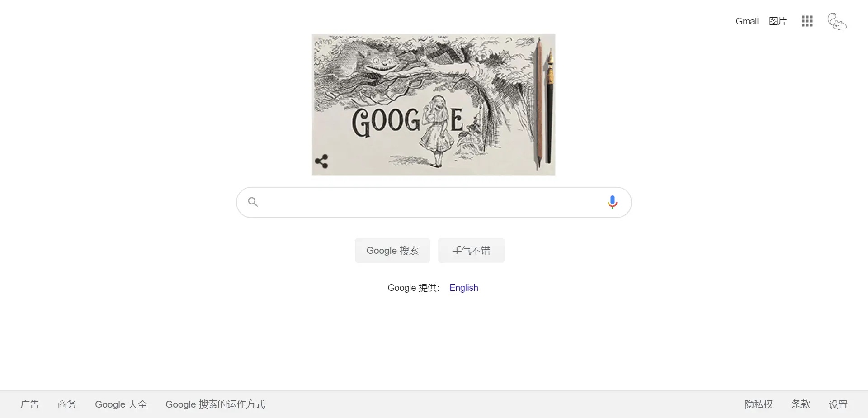Click the Cheshire Cat in the doodle
The image size is (868, 418).
point(377,63)
